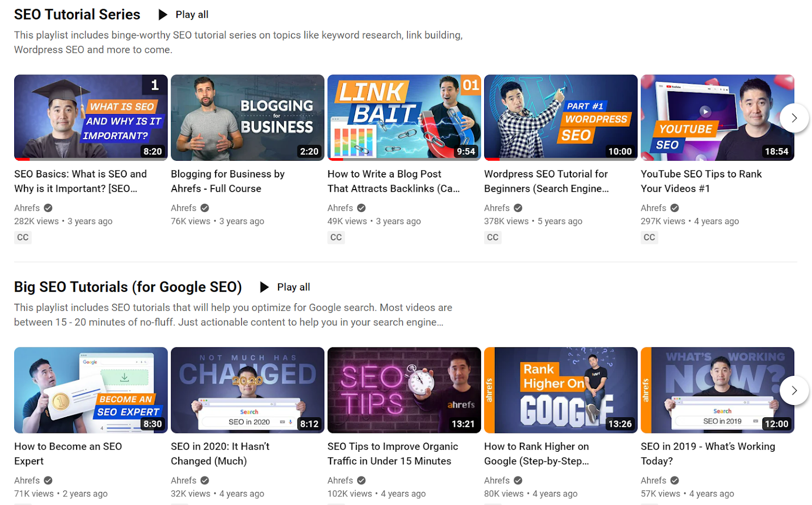Click '76K views • 3 years ago' text
Screen dimensions: 812x505
[218, 221]
